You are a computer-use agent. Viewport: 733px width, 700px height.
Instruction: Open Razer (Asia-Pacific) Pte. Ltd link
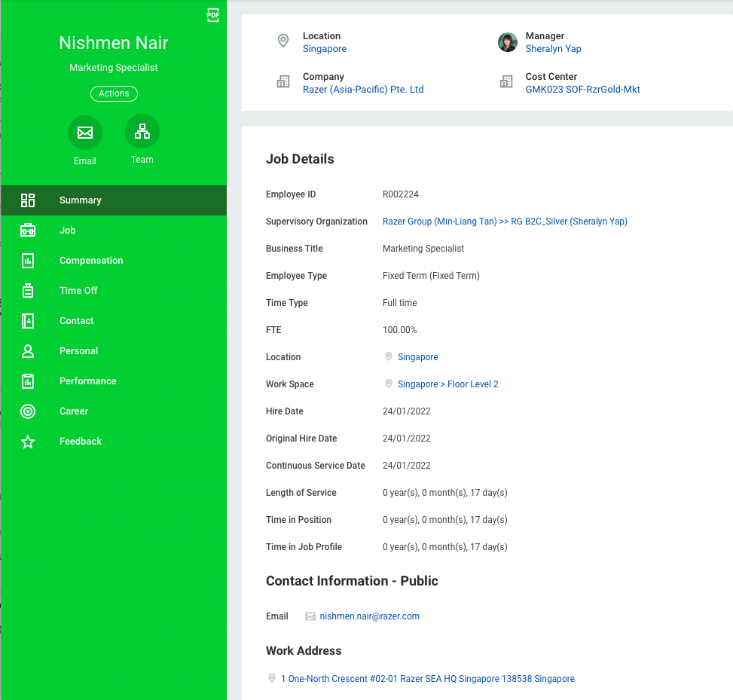point(363,90)
